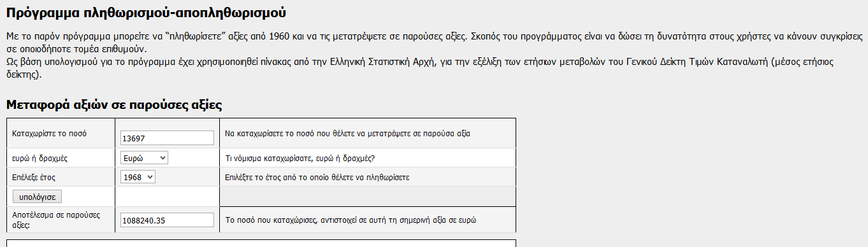The width and height of the screenshot is (868, 247).
Task: Click the empty bordered box below the table
Action: click(261, 243)
